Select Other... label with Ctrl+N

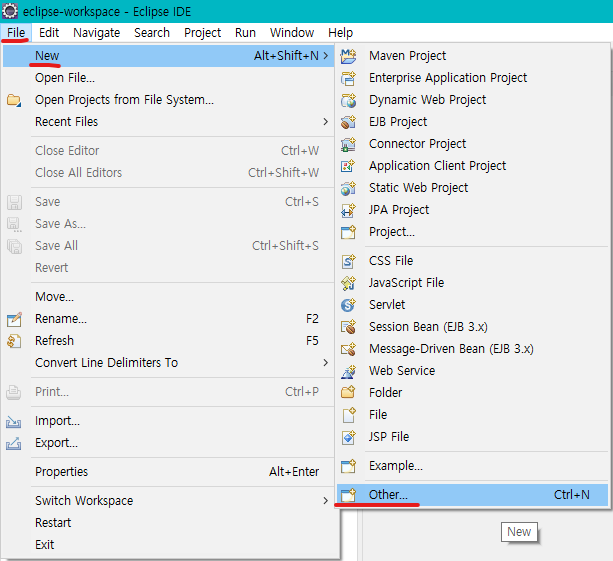point(388,495)
